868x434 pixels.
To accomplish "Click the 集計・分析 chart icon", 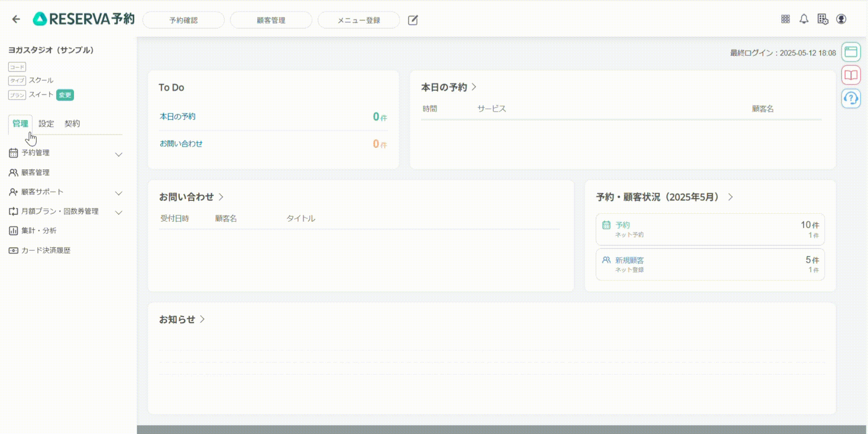I will [x=13, y=231].
